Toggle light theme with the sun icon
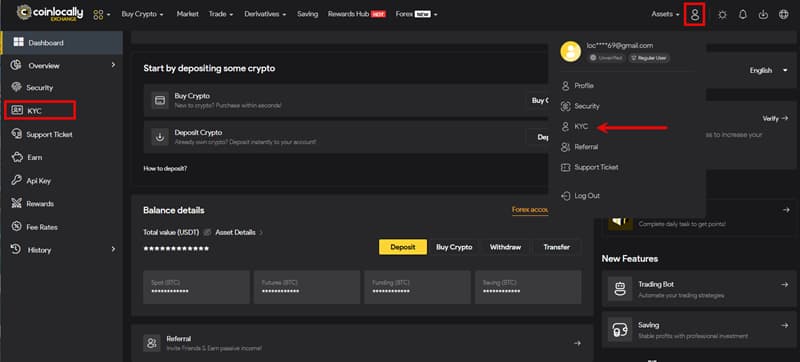800x362 pixels. pyautogui.click(x=722, y=15)
